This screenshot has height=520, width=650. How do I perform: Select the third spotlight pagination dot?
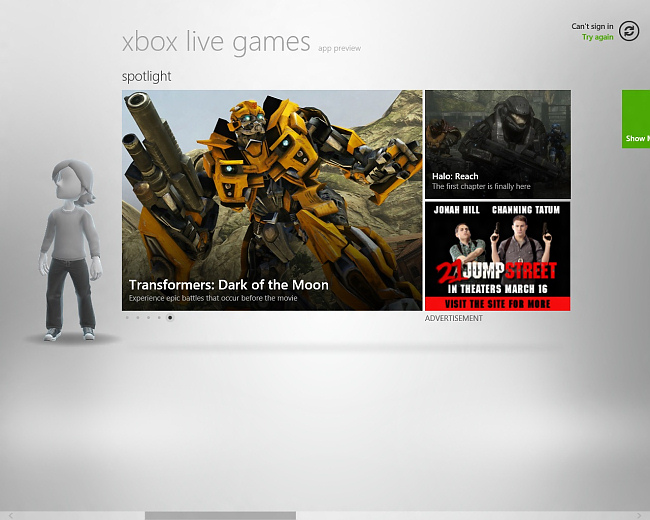[x=148, y=318]
